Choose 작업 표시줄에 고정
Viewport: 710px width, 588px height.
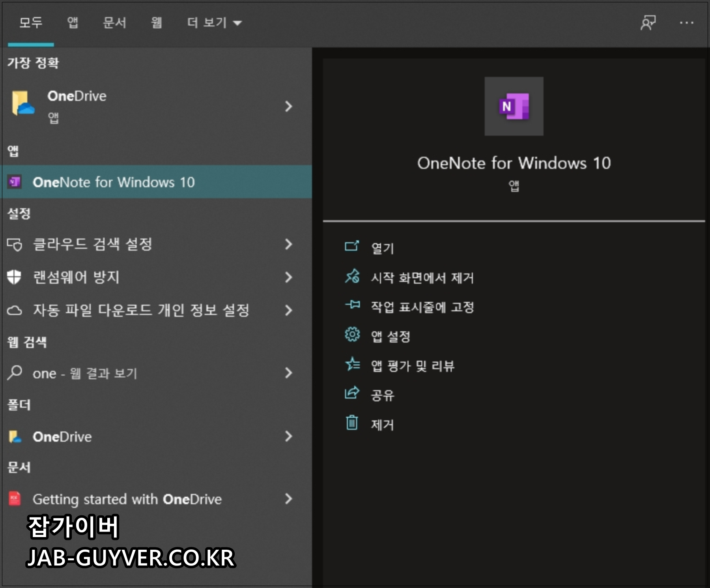coord(422,307)
